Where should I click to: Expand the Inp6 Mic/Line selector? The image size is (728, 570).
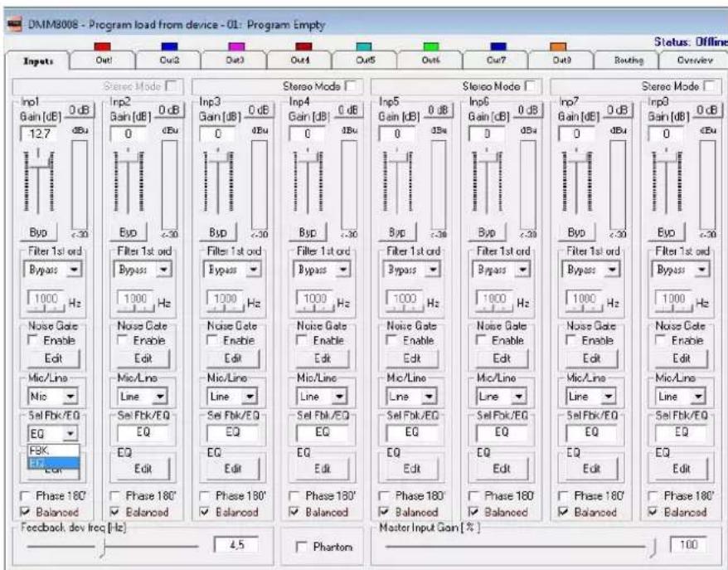(x=518, y=397)
